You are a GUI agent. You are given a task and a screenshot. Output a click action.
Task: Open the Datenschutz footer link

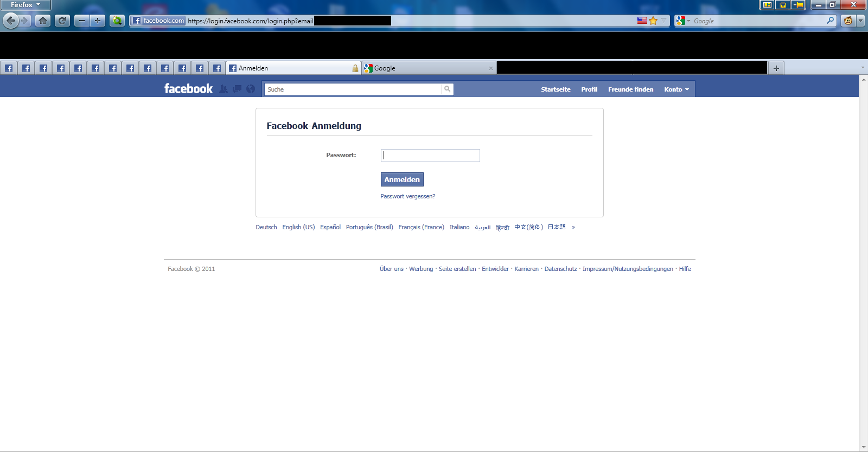tap(561, 269)
